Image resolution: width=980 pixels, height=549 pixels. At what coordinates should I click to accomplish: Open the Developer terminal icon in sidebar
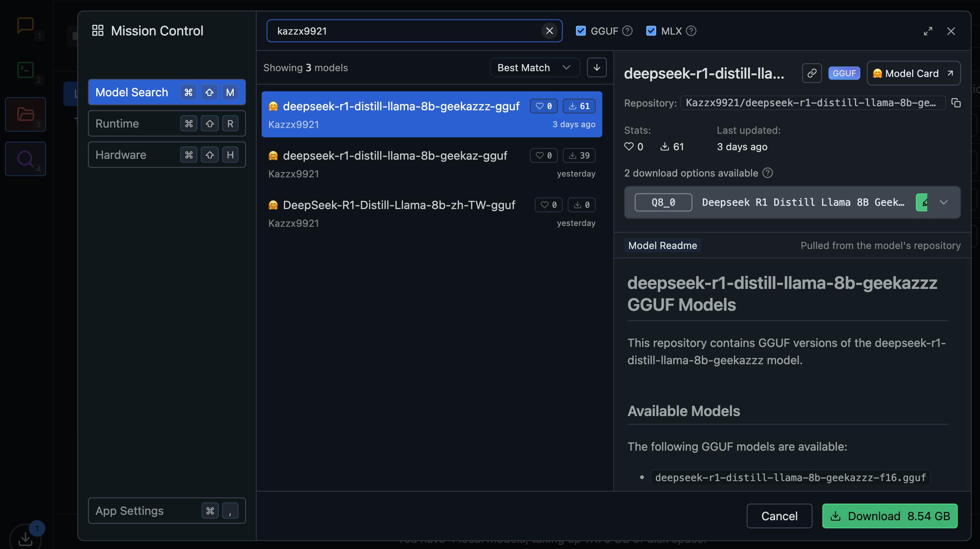point(26,70)
